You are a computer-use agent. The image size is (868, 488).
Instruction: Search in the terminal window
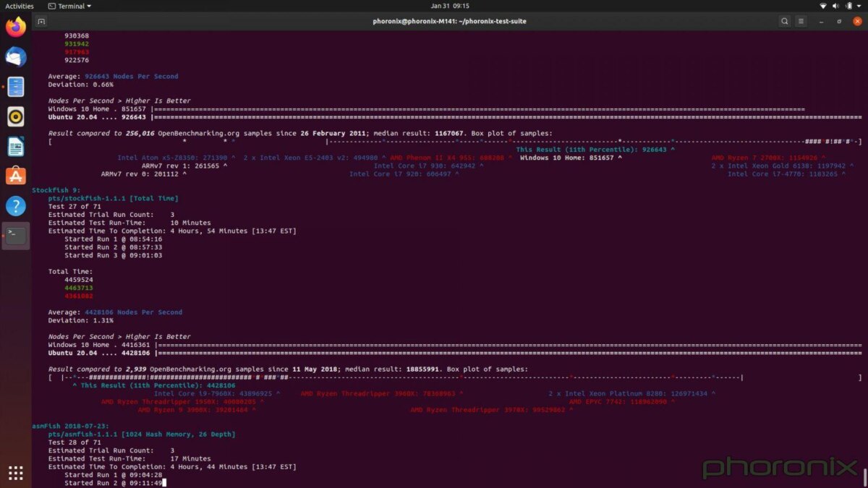(x=785, y=22)
